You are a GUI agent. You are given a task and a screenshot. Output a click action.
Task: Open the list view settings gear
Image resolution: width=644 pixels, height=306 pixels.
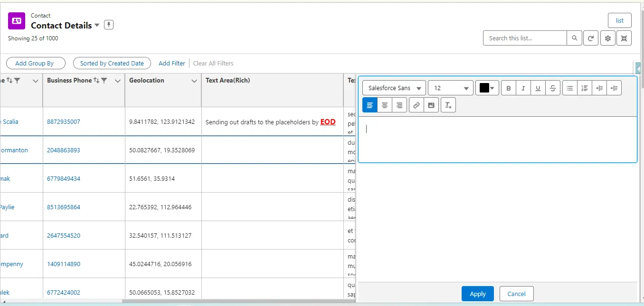tap(607, 37)
